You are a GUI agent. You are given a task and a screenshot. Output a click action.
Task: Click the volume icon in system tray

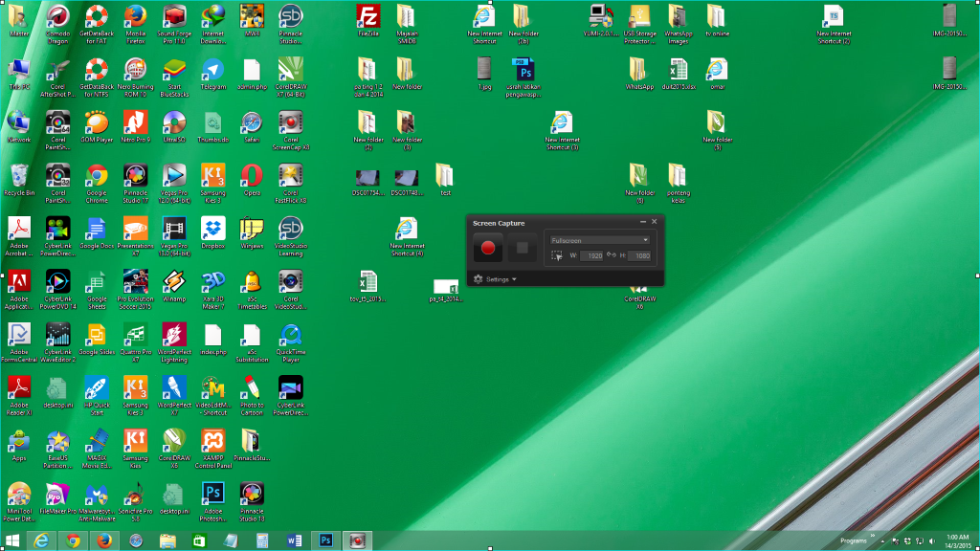click(932, 541)
